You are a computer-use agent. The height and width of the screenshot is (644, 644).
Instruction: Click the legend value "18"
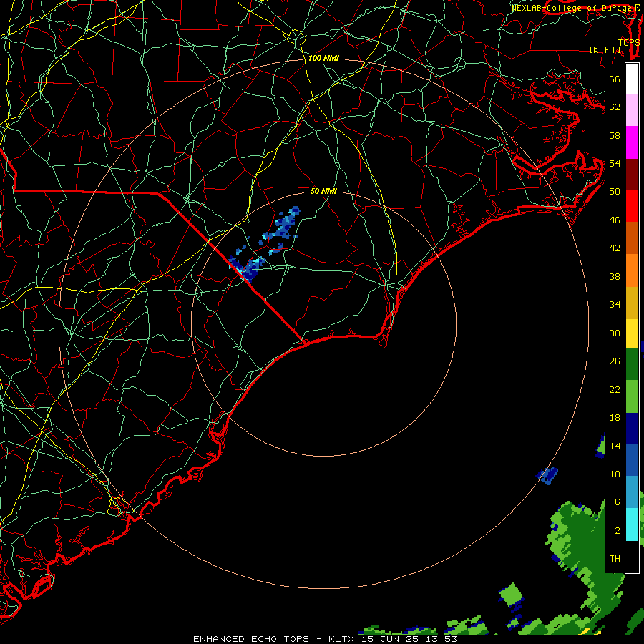point(615,418)
